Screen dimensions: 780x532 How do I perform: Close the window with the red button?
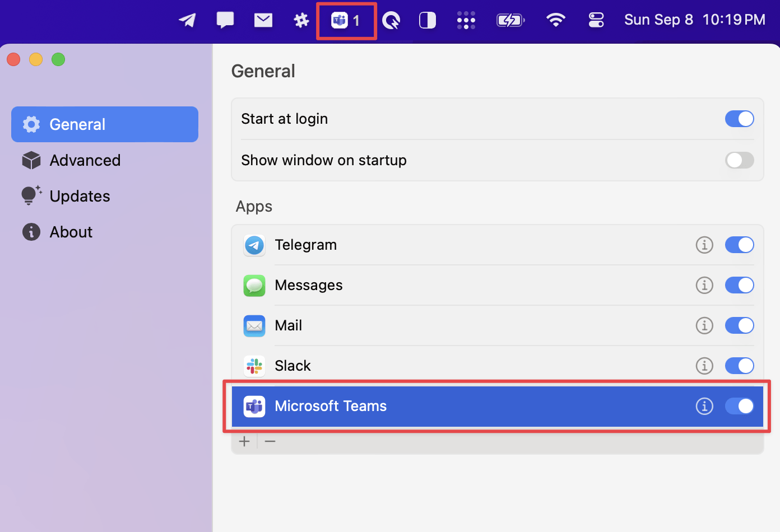click(x=13, y=59)
